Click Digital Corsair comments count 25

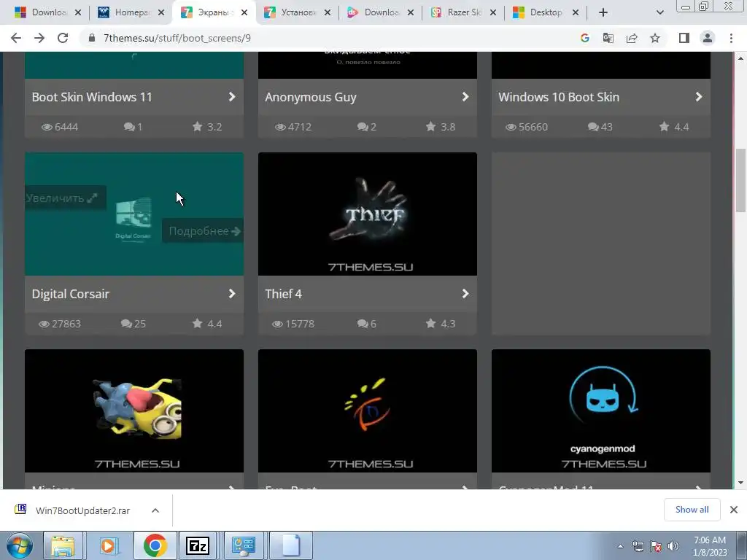coord(133,324)
